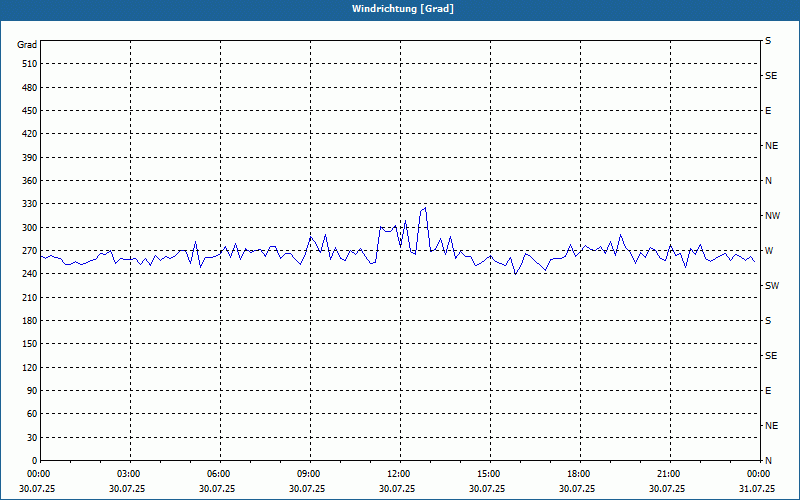Select the W compass label
The image size is (800, 500).
pyautogui.click(x=769, y=251)
